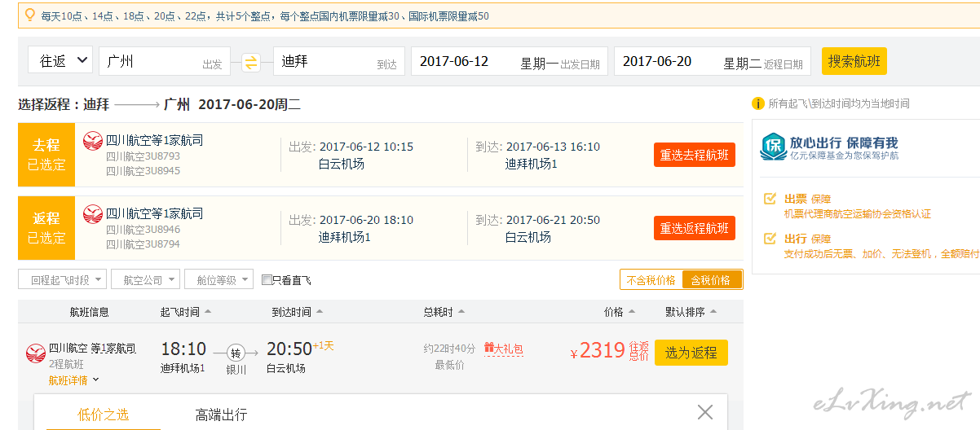Click flight number 四川航空3U8793
Image resolution: width=980 pixels, height=430 pixels.
[x=143, y=156]
